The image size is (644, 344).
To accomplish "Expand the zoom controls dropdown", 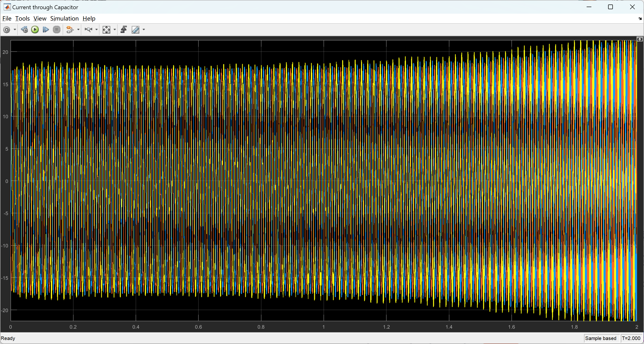I will (x=97, y=29).
